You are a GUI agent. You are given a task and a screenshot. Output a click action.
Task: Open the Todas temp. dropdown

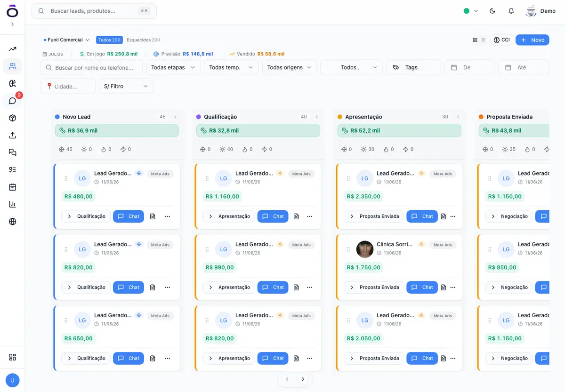click(x=231, y=67)
